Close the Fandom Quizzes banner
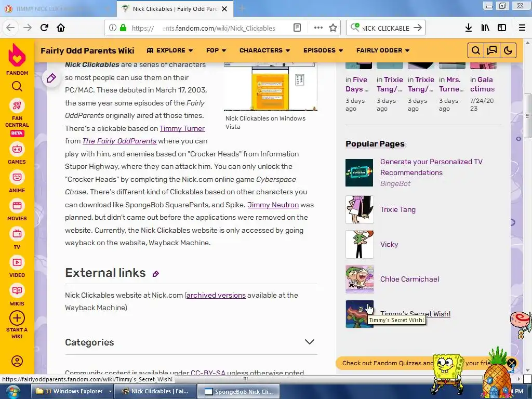 (512, 363)
